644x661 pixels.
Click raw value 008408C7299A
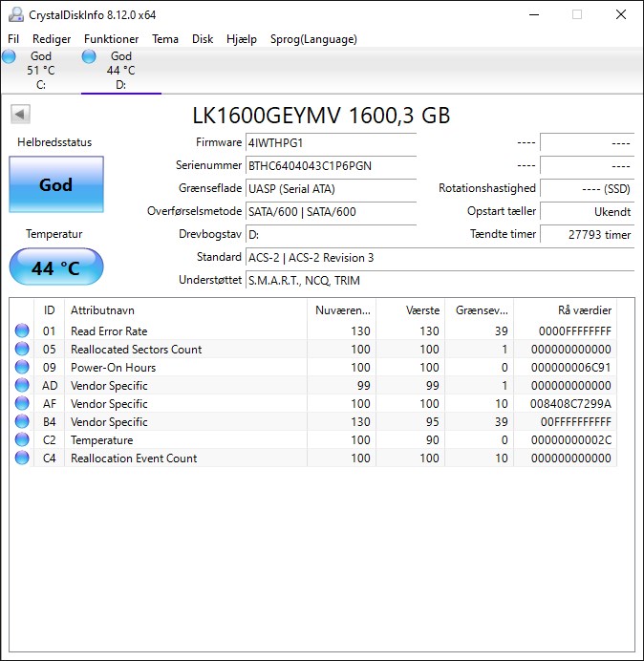[570, 403]
